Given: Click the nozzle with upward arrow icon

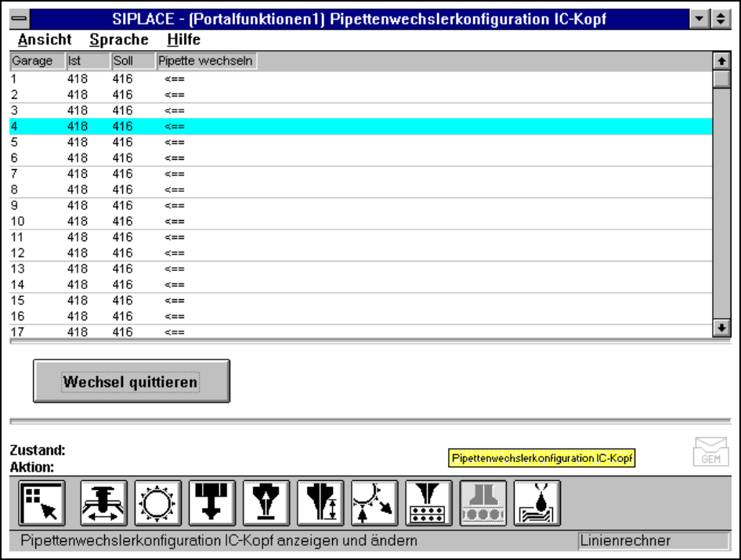Looking at the screenshot, I should (266, 503).
